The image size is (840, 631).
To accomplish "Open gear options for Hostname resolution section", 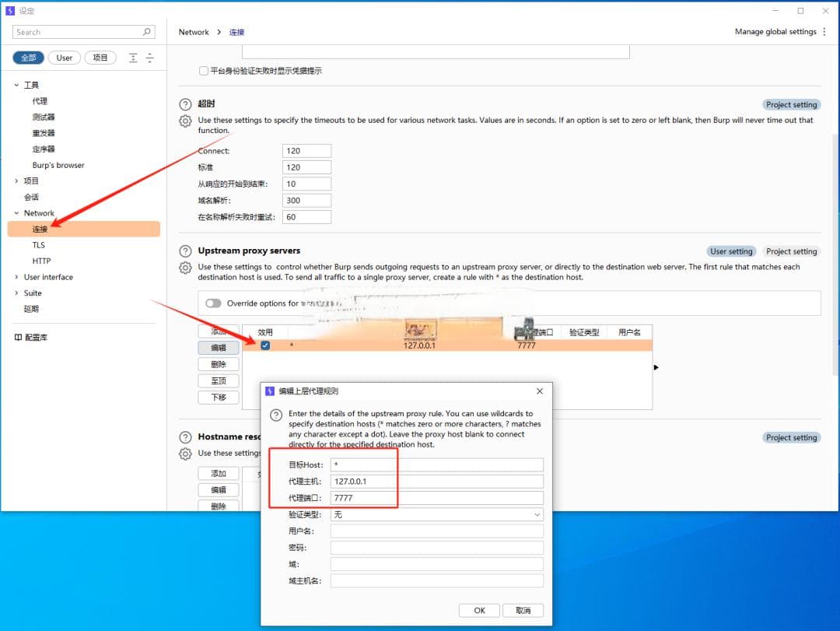I will 185,454.
